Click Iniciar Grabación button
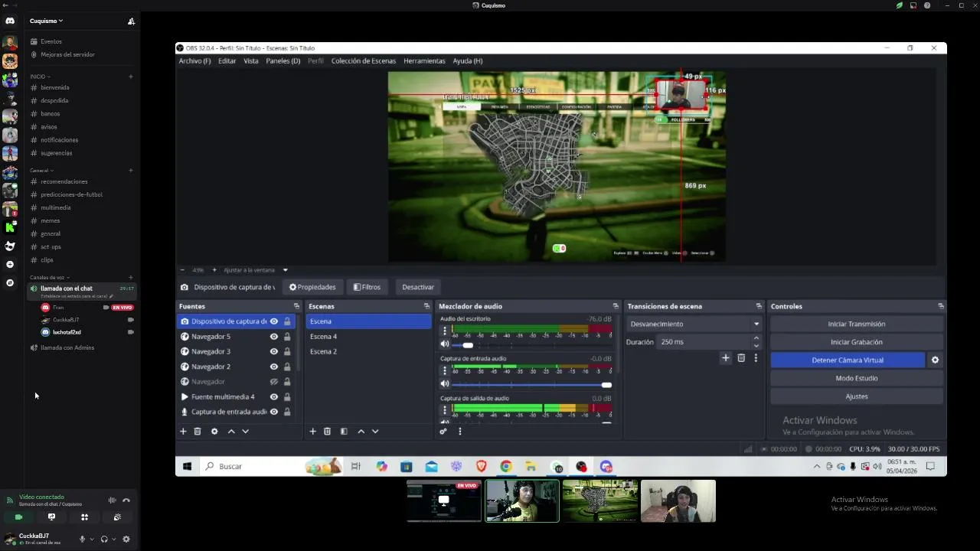 [856, 342]
